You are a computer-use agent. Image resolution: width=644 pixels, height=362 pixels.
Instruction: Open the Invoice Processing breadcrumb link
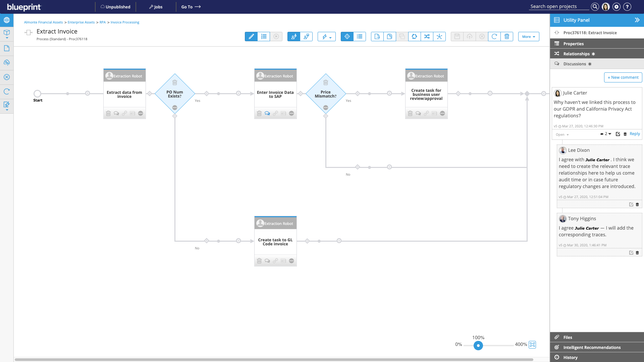pos(125,22)
